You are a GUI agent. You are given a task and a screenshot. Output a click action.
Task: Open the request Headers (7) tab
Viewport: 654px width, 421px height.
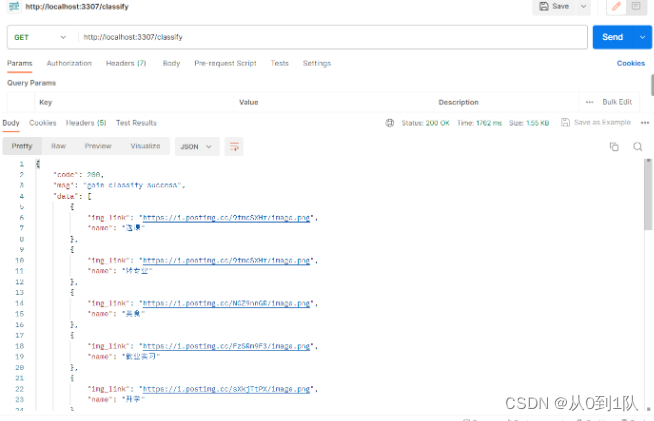pos(126,63)
